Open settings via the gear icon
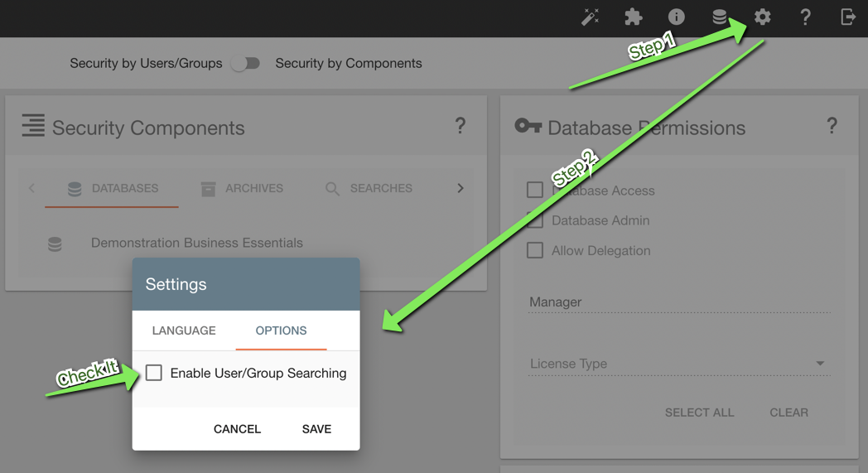 point(763,17)
